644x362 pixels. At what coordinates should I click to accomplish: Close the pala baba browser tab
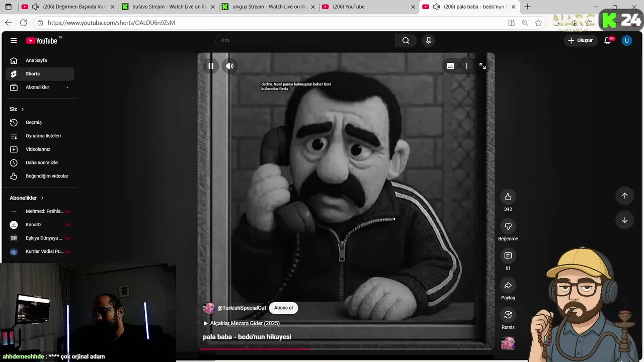tap(513, 7)
